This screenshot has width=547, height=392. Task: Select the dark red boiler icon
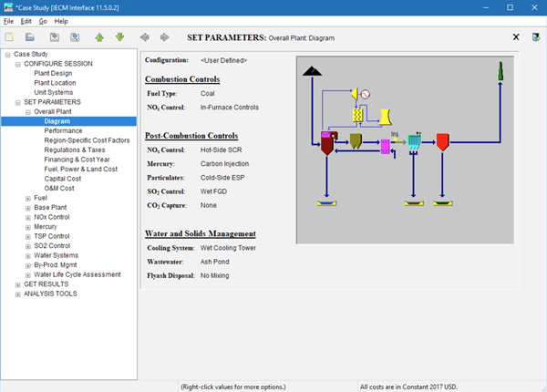(327, 143)
